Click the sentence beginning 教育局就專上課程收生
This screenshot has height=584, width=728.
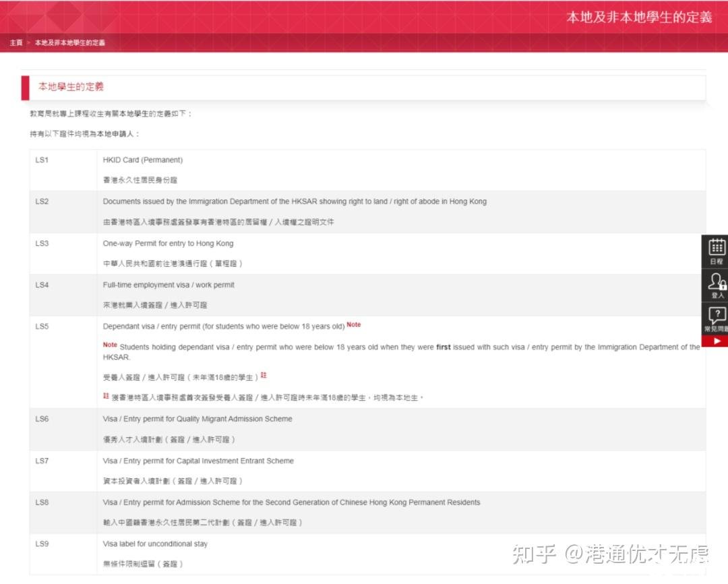[x=111, y=114]
